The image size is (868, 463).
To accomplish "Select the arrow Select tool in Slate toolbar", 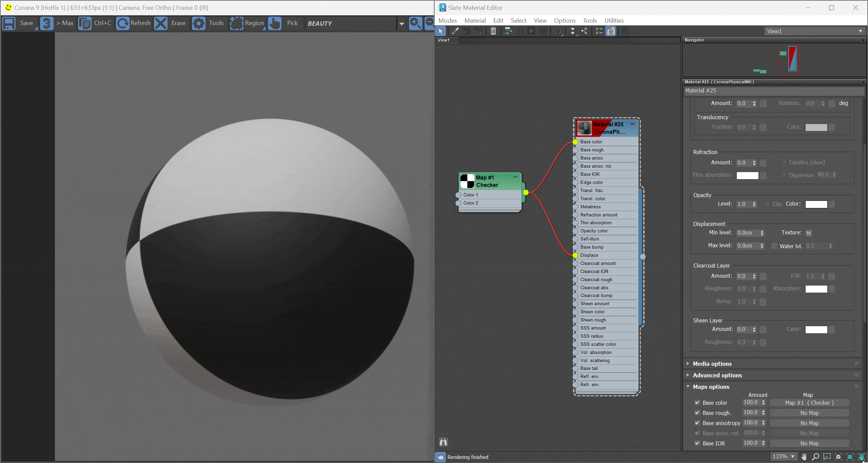I will coord(441,31).
